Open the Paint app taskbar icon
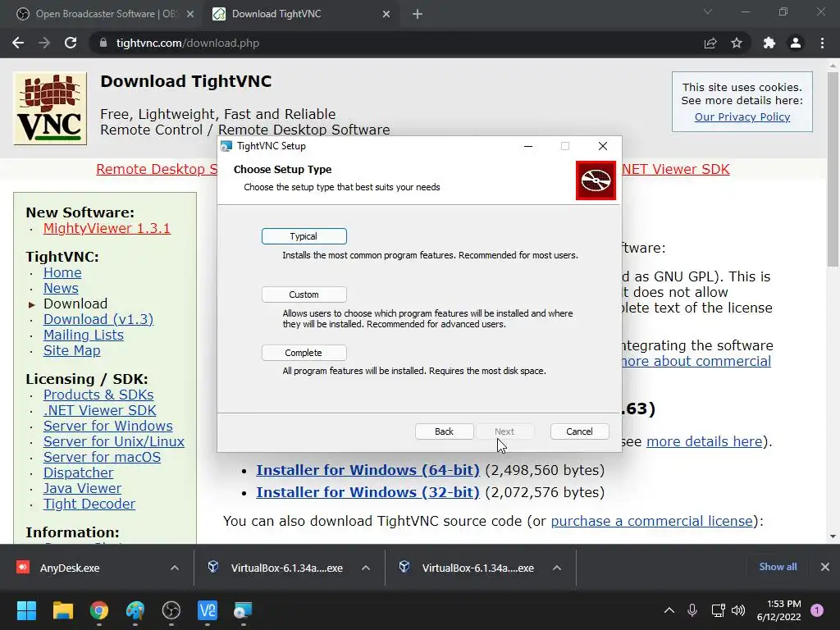 coord(135,610)
